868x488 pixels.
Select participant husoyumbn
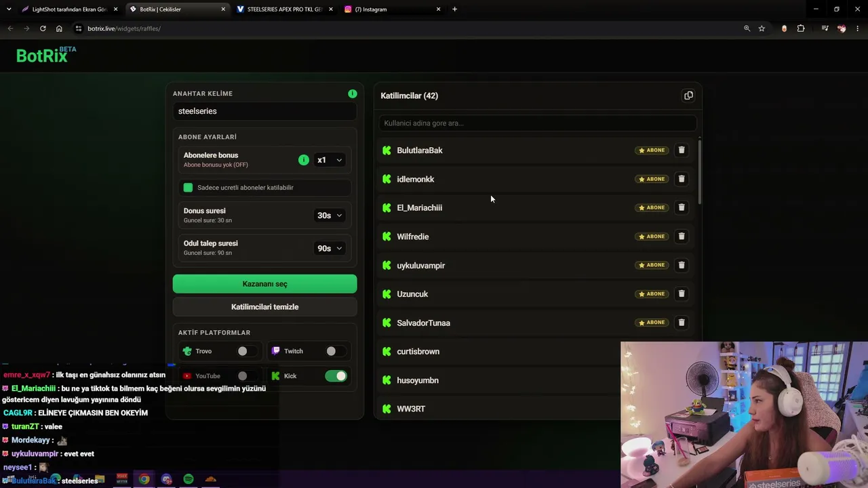click(x=417, y=380)
